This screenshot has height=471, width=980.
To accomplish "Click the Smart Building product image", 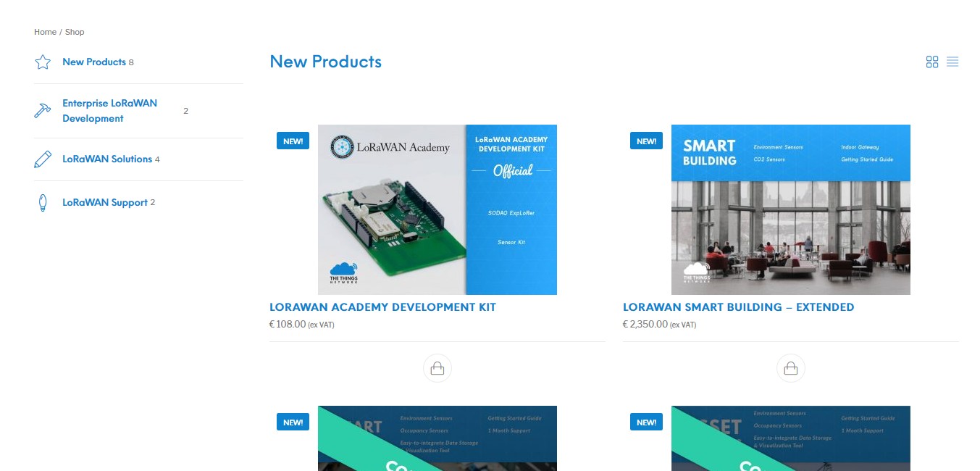I will (791, 209).
